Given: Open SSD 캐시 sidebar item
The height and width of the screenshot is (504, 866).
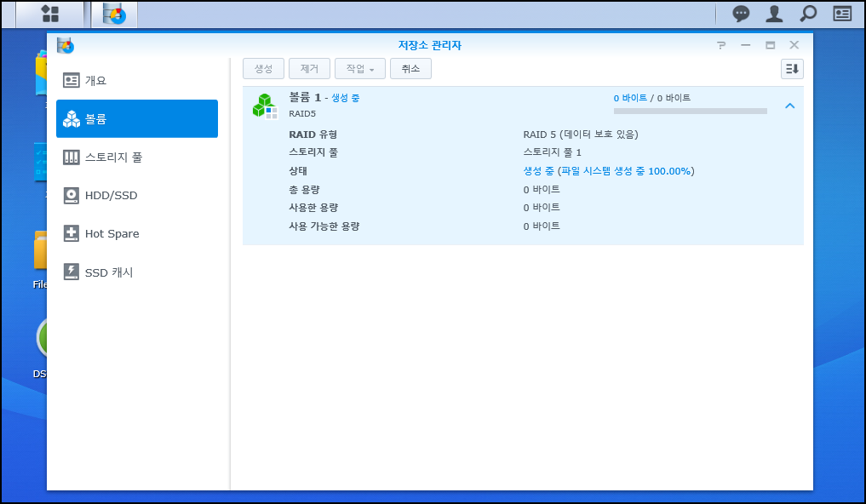Looking at the screenshot, I should 137,272.
